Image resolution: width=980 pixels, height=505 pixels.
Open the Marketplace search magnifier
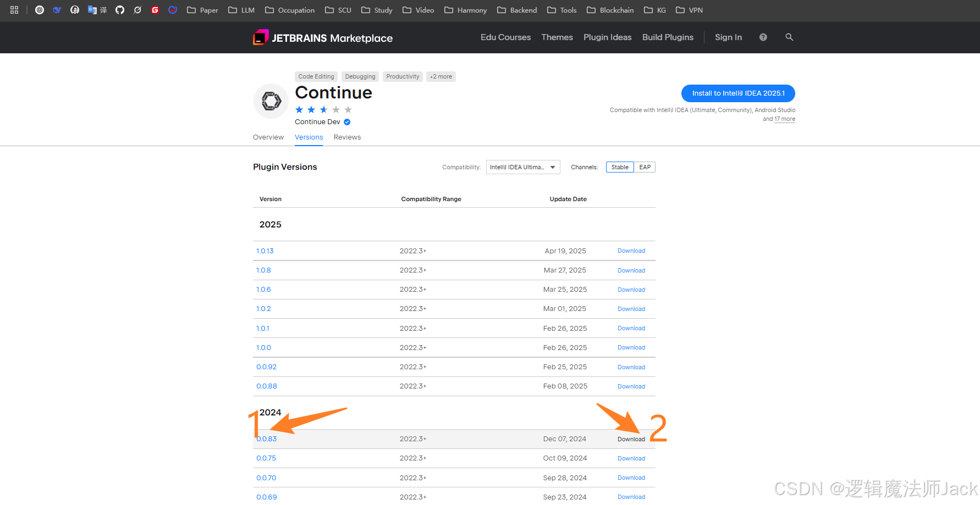click(789, 37)
